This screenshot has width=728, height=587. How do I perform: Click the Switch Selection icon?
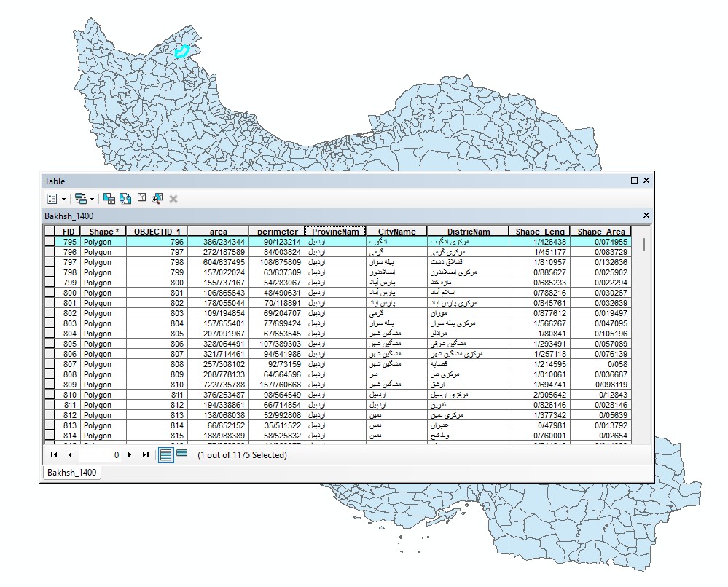(125, 199)
